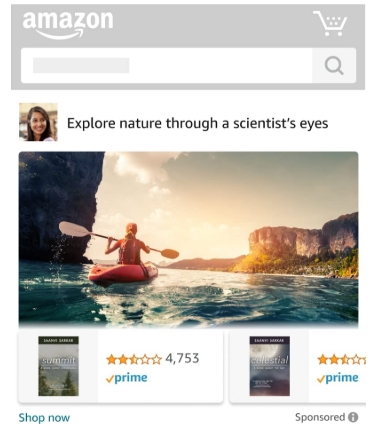Screen dimensions: 374x424
Task: Click the gray placeholder text in search box
Action: point(81,65)
